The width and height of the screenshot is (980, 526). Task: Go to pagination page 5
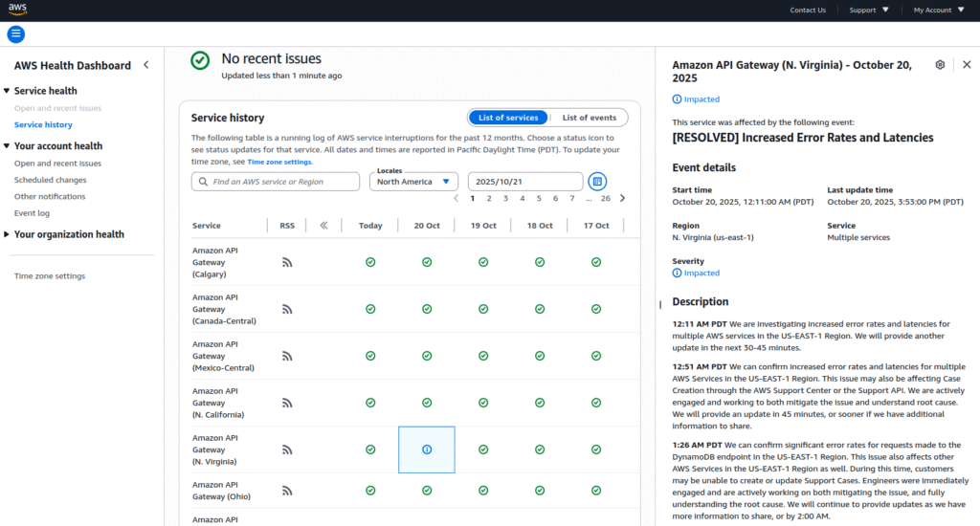[x=539, y=199]
